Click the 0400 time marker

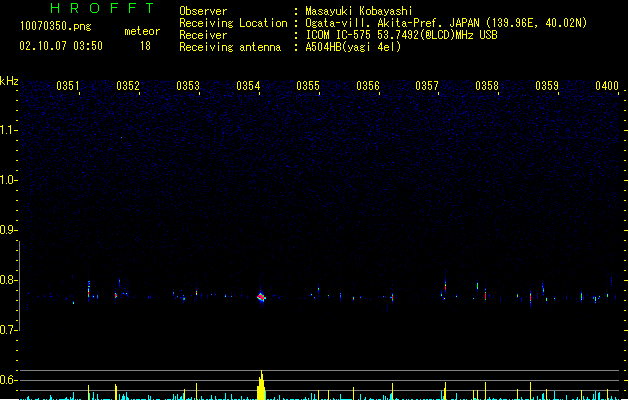click(607, 86)
